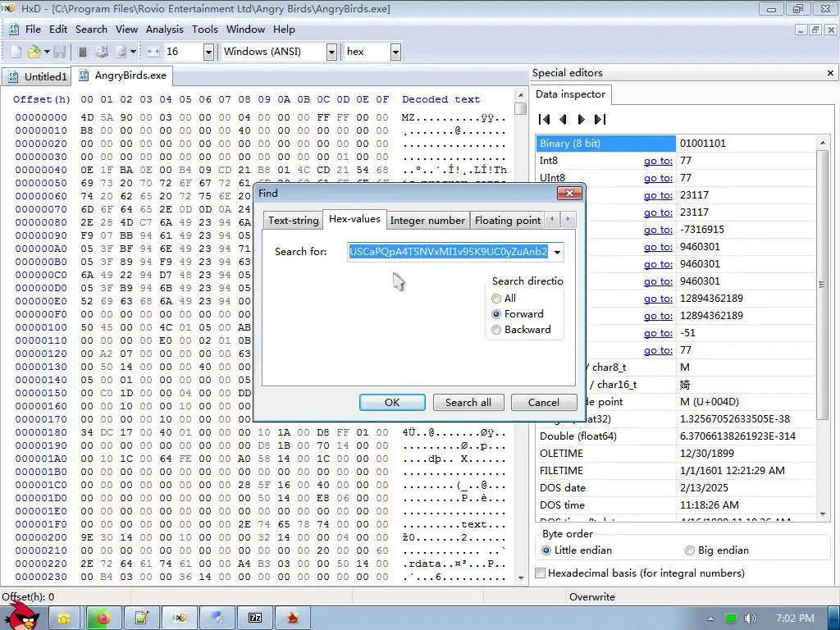
Task: Expand the Search for history dropdown
Action: click(557, 252)
